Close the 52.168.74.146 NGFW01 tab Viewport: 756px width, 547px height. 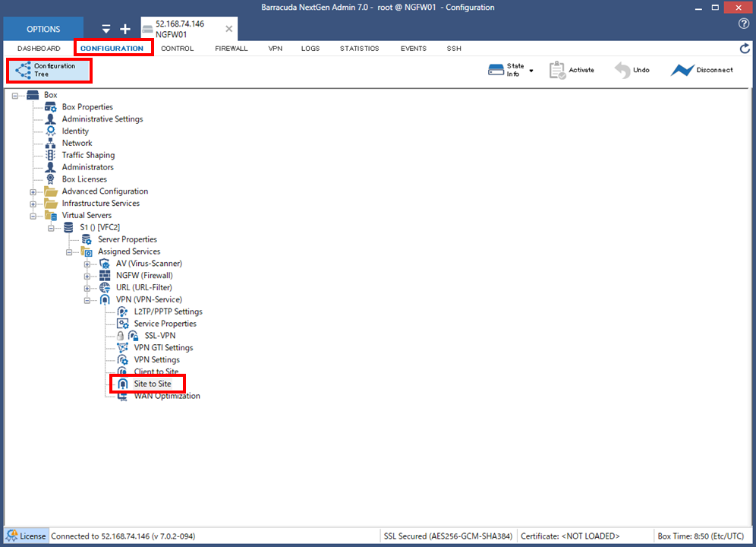point(229,29)
